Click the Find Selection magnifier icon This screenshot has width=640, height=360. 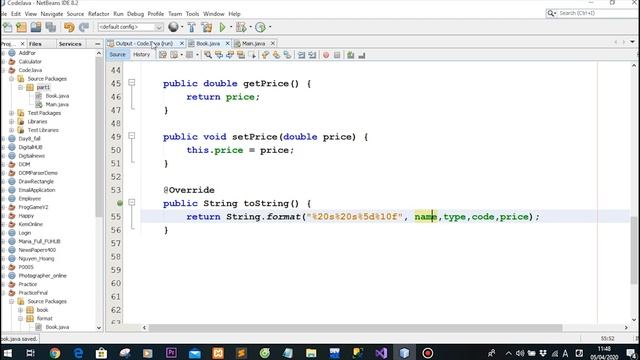tap(208, 55)
